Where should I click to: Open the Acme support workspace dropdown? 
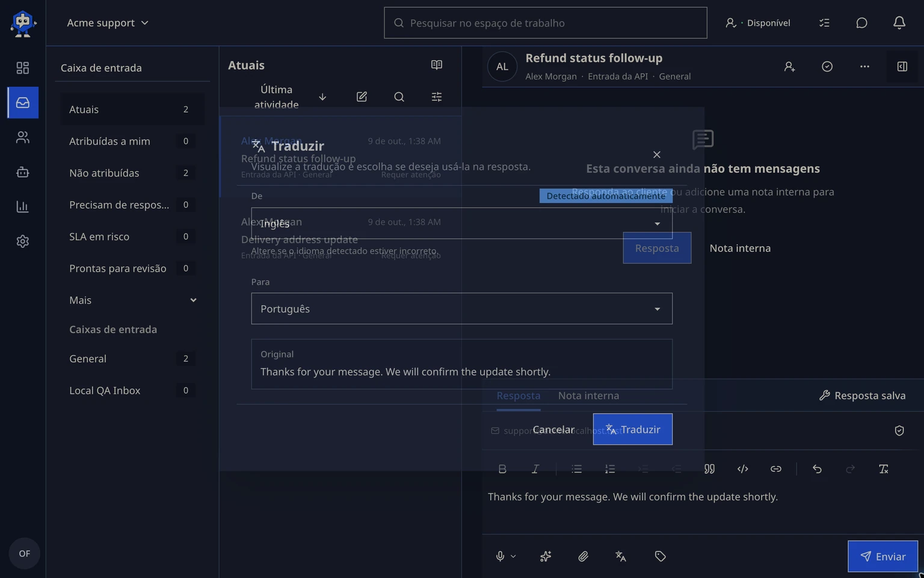108,23
